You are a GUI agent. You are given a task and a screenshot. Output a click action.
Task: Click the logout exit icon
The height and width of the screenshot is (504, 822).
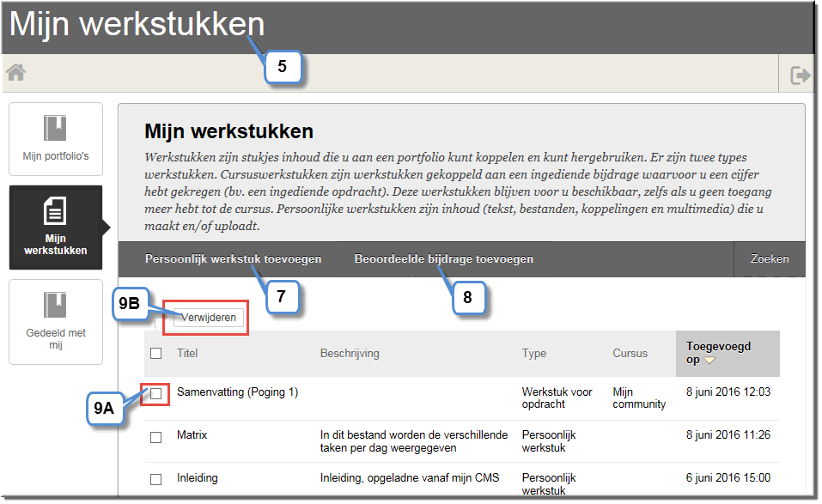click(800, 75)
